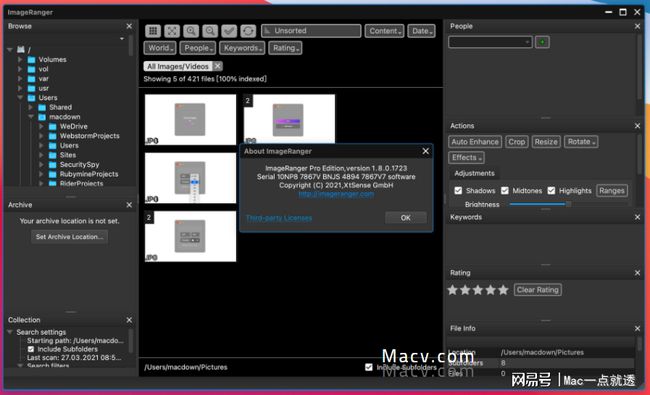Viewport: 650px width, 395px height.
Task: Expand the Volumes folder node
Action: (20, 59)
